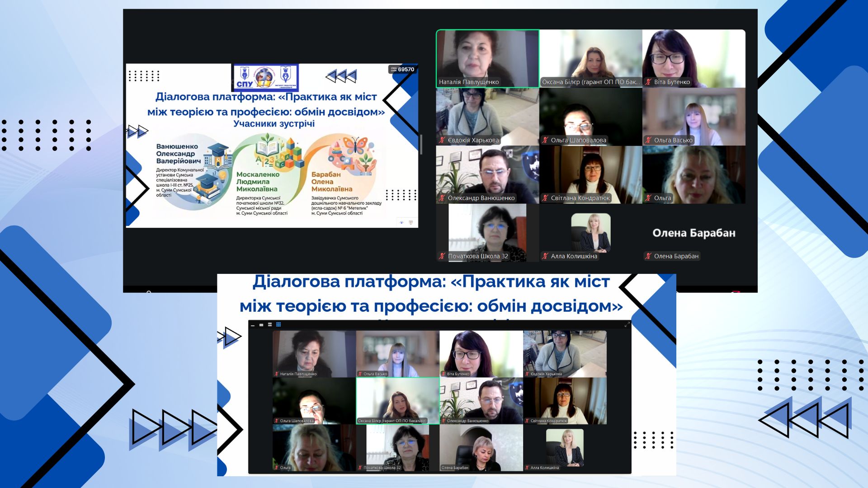Select the stacked thumbnail strip view icon
The height and width of the screenshot is (488, 868).
270,324
